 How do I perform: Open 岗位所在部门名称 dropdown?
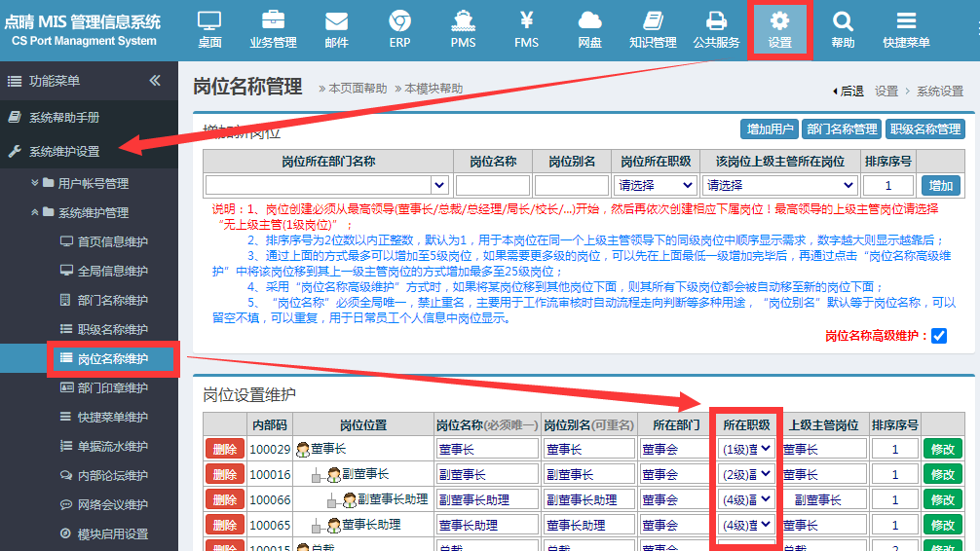pos(327,185)
